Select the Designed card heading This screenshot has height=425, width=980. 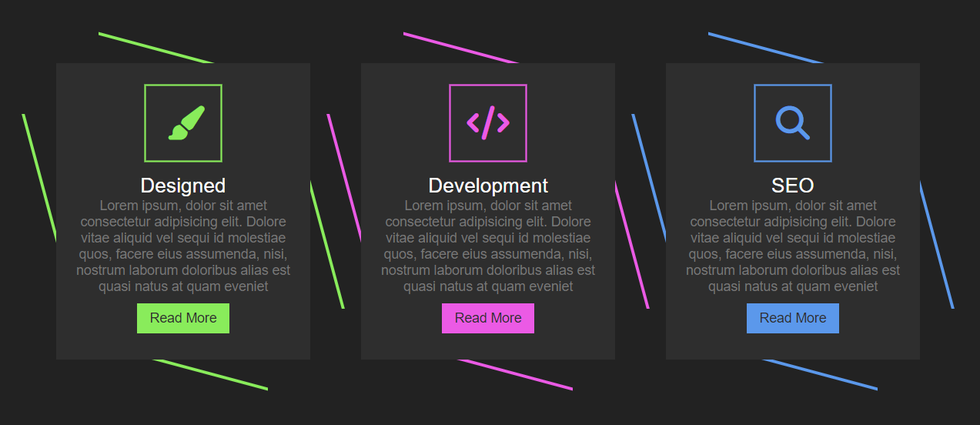183,186
